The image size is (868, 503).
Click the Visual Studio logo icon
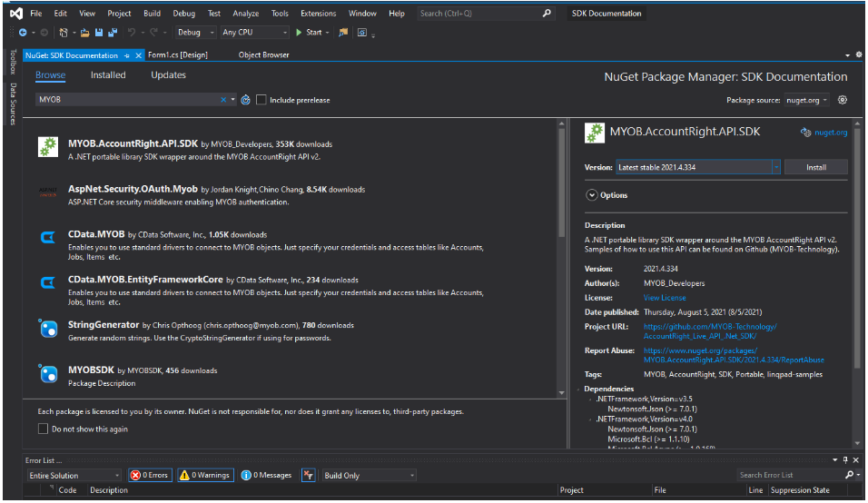tap(16, 14)
